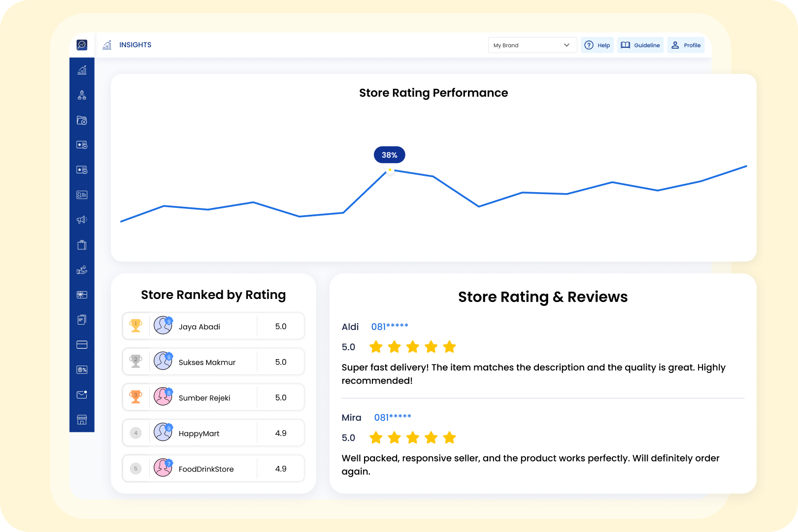798x532 pixels.
Task: Open the hand-holding-coin icon in the sidebar
Action: 82,270
